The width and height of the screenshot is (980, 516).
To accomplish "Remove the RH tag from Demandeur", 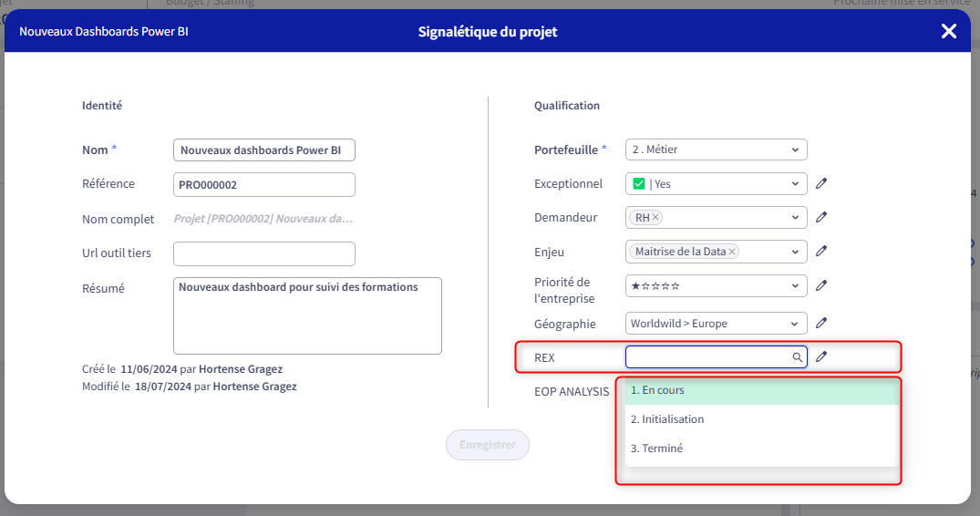I will 655,217.
